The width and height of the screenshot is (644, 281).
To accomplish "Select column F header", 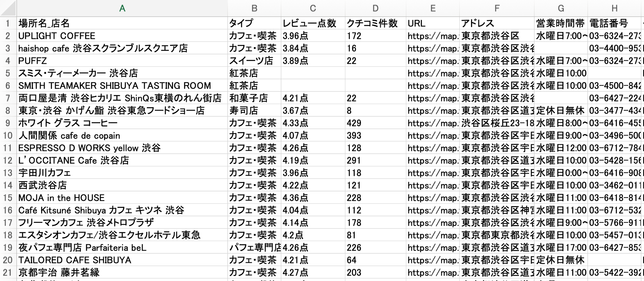I will [x=497, y=8].
